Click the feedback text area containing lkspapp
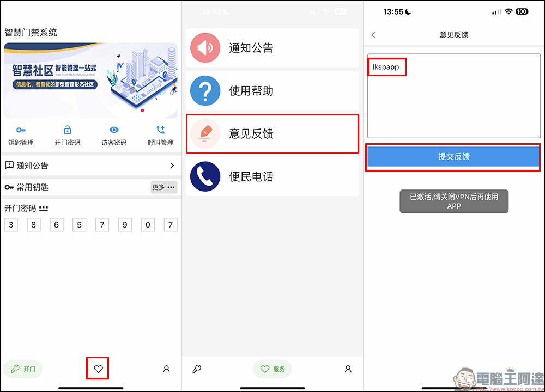The height and width of the screenshot is (392, 545). click(454, 96)
